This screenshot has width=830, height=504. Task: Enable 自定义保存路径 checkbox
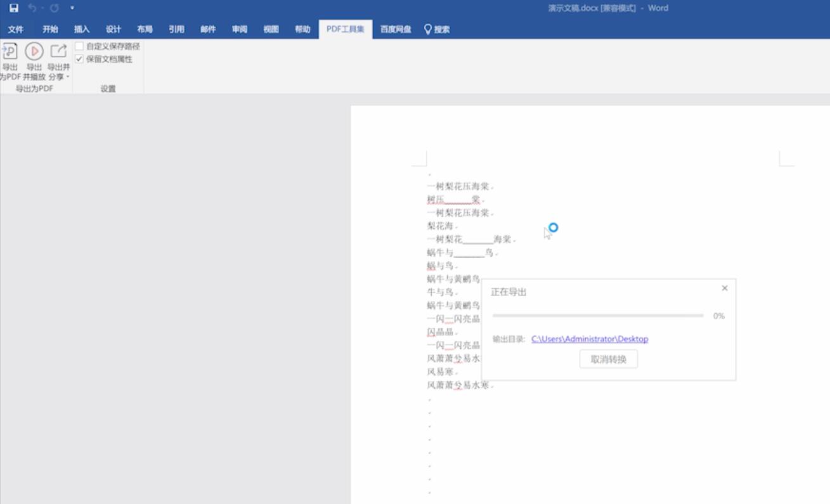[79, 46]
